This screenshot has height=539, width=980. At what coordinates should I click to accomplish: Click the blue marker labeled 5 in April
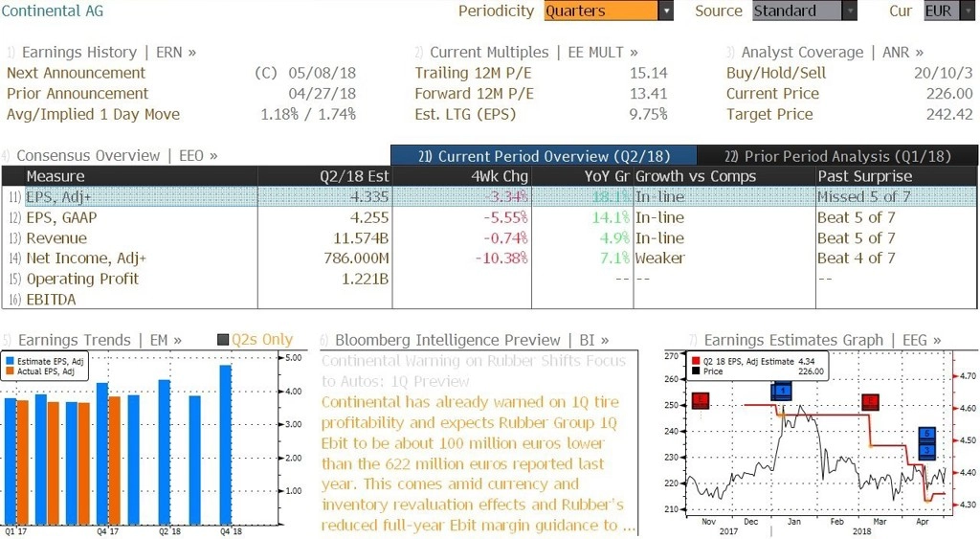(x=926, y=434)
